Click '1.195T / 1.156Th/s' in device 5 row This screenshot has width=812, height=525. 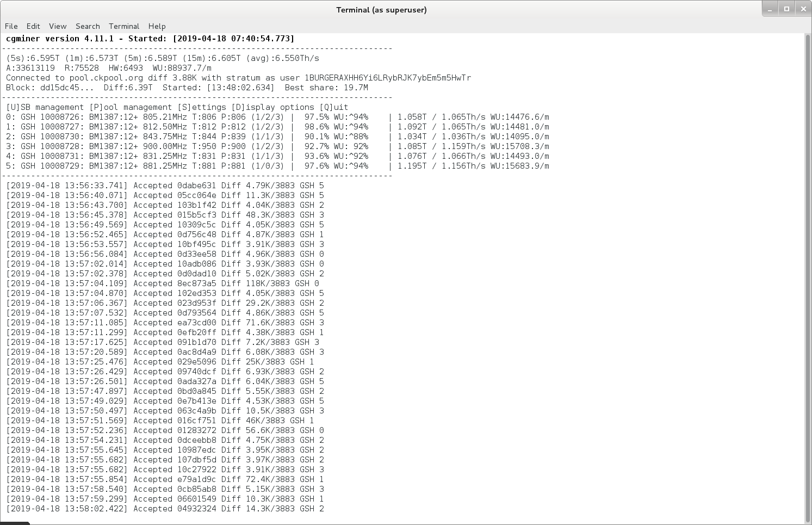click(442, 166)
